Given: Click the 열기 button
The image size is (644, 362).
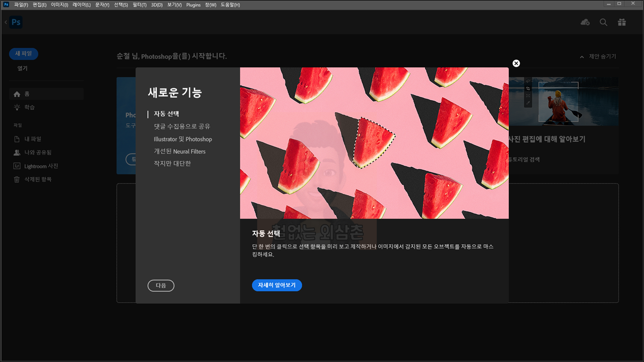Looking at the screenshot, I should coord(23,68).
